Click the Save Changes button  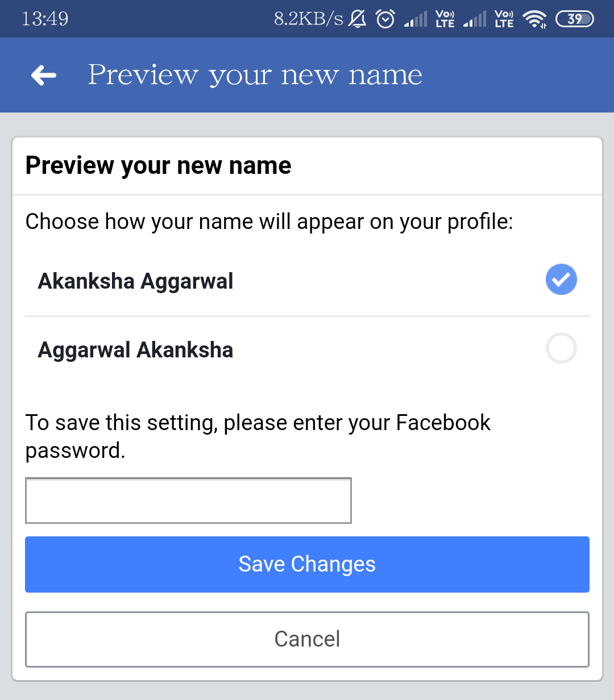click(307, 564)
